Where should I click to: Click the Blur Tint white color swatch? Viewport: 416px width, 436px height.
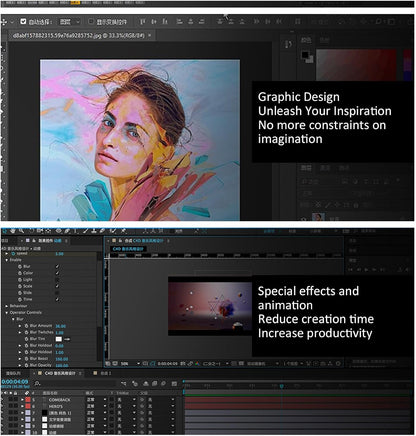(x=59, y=339)
